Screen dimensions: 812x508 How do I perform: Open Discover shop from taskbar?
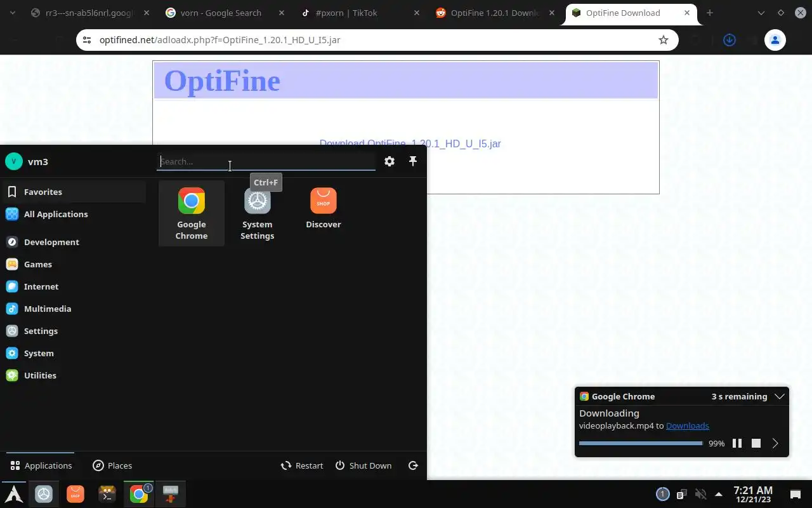(75, 494)
